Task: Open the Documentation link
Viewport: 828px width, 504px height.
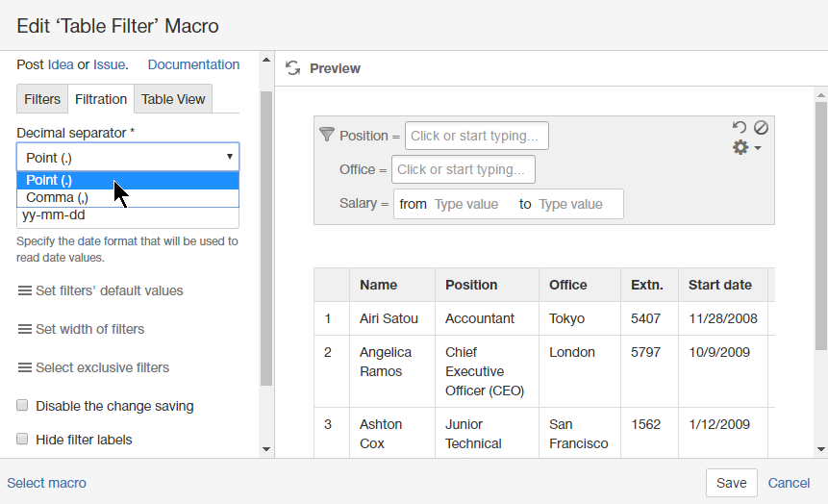Action: pyautogui.click(x=193, y=64)
